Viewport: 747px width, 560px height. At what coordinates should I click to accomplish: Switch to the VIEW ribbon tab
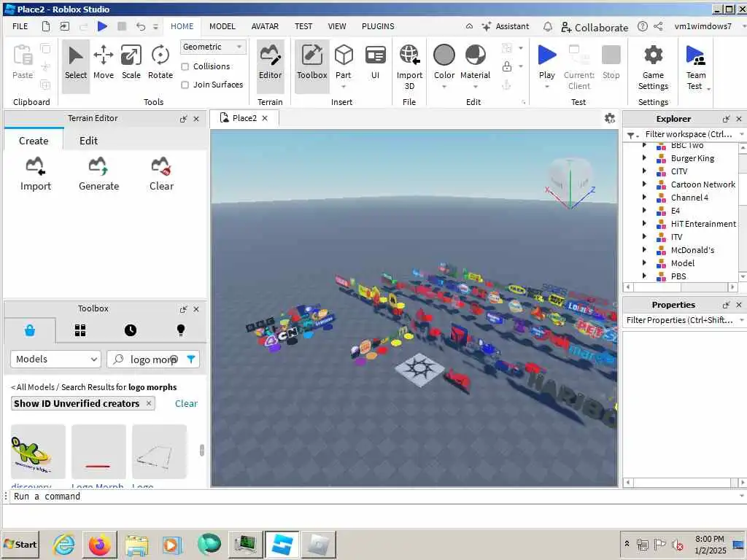[337, 26]
